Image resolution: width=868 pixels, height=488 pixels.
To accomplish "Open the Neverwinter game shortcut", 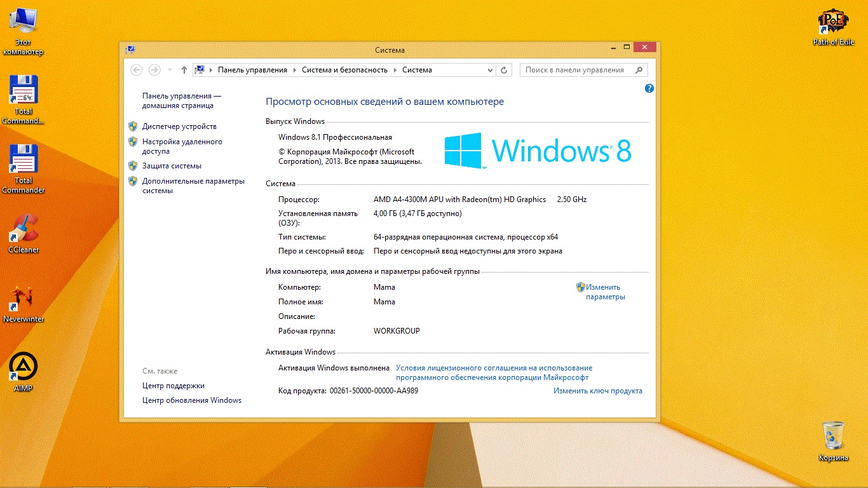I will (24, 299).
